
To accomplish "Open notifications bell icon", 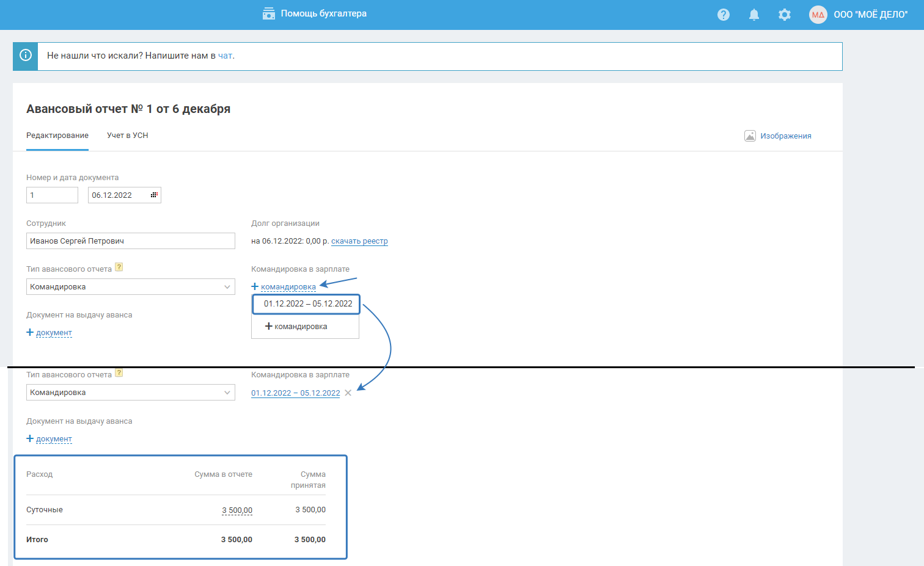I will 754,15.
